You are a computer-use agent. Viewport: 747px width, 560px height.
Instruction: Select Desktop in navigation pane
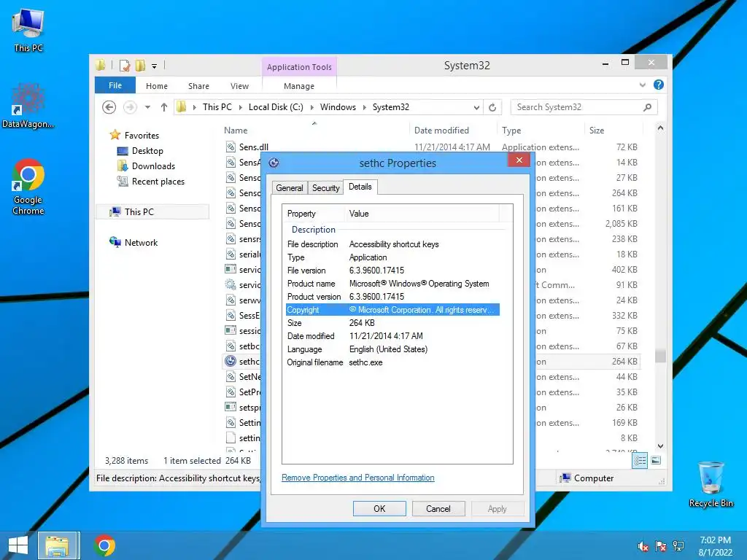coord(147,151)
